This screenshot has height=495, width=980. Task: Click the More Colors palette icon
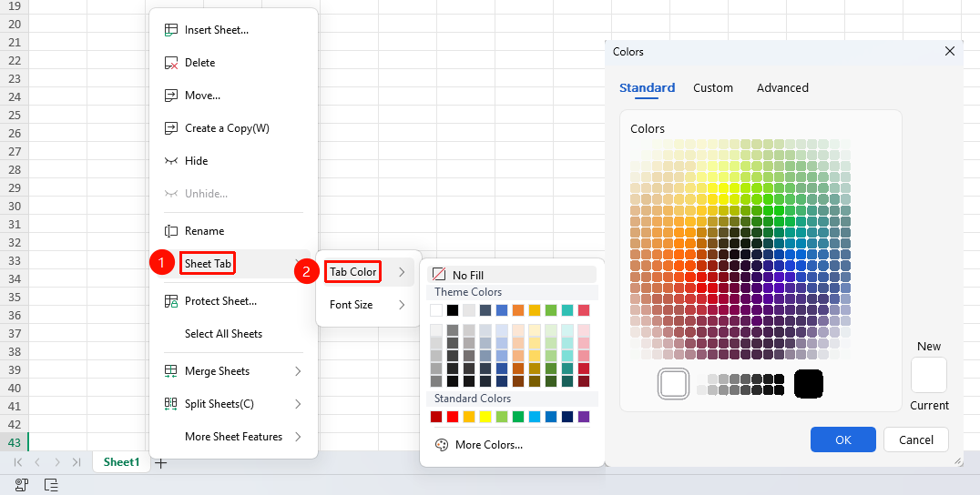441,445
